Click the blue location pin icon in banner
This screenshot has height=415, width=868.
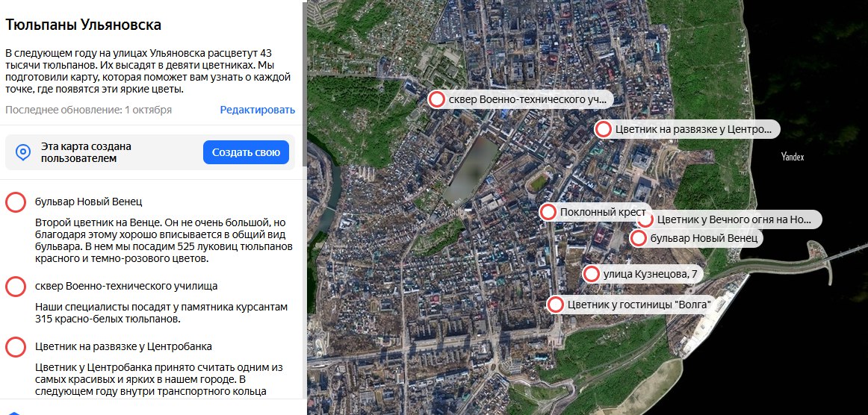tap(24, 152)
